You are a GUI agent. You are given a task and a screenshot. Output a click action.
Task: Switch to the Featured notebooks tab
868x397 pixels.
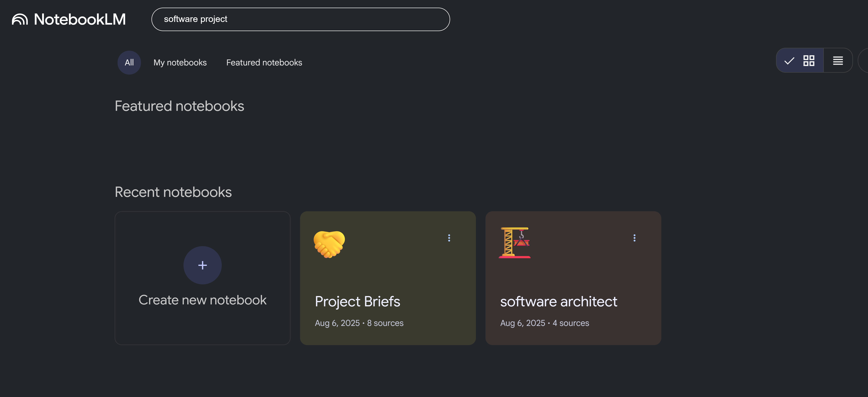264,63
